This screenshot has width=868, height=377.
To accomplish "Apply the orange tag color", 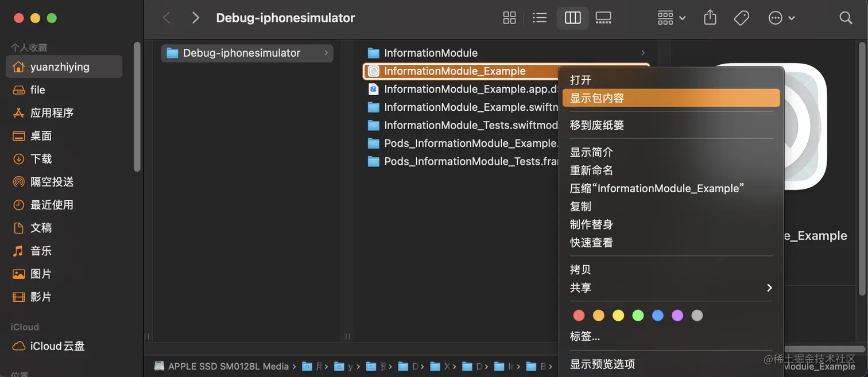I will 598,315.
